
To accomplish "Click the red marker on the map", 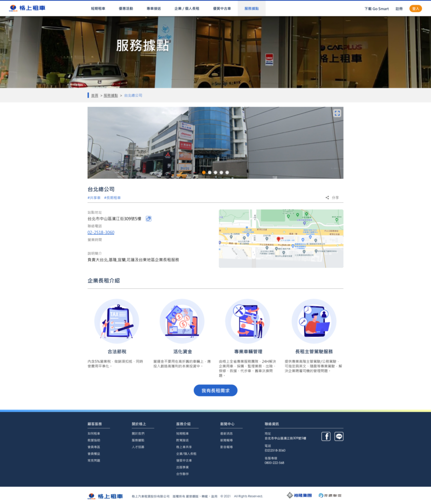I will (x=278, y=239).
